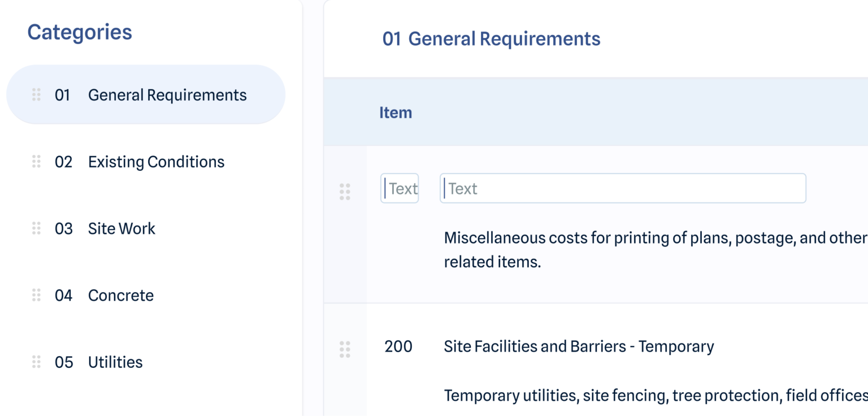The image size is (868, 416).
Task: Click drag handle beside Existing Conditions category
Action: (36, 162)
